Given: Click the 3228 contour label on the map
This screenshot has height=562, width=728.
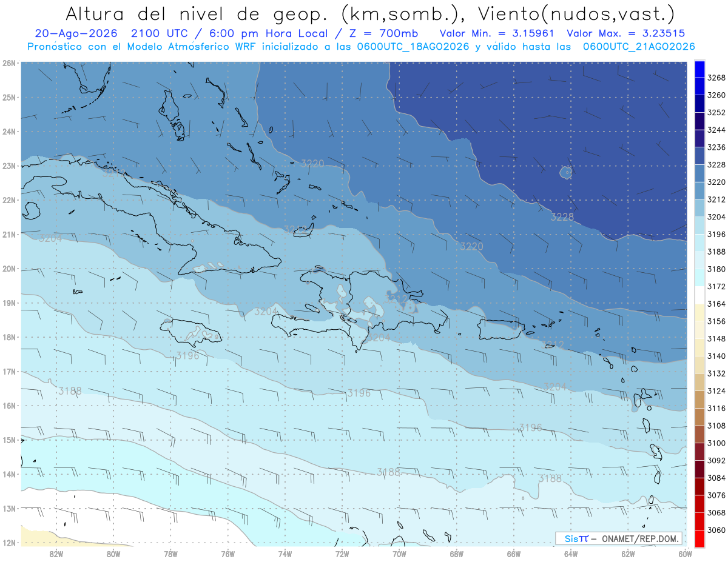Looking at the screenshot, I should (562, 217).
